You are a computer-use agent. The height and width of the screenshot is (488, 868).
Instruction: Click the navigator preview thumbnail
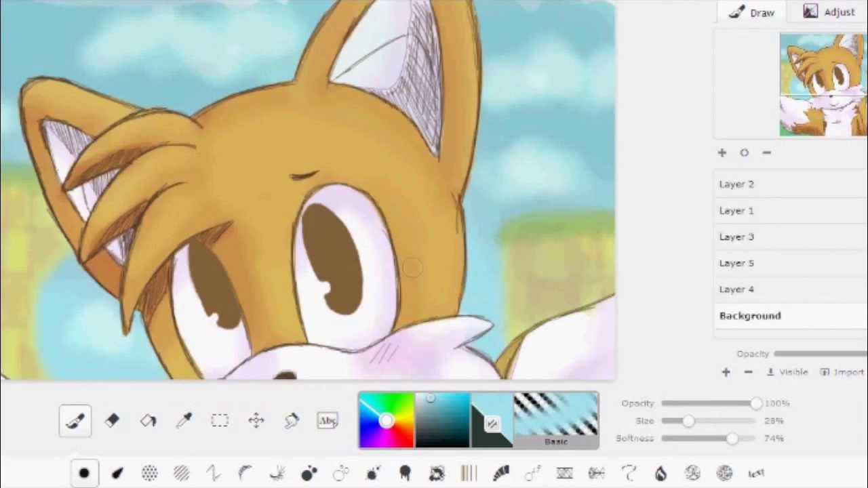[x=823, y=85]
